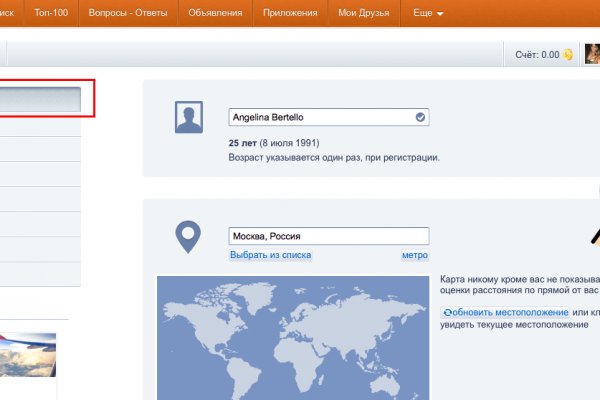The image size is (600, 400).
Task: Click the city field Москва, Россия
Action: point(328,237)
